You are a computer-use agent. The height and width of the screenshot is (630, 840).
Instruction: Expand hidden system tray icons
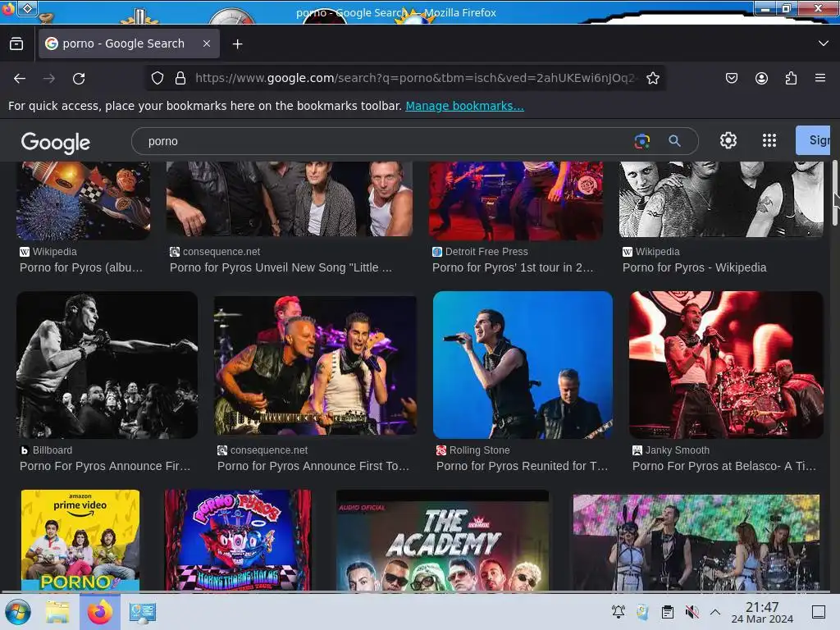pyautogui.click(x=715, y=611)
